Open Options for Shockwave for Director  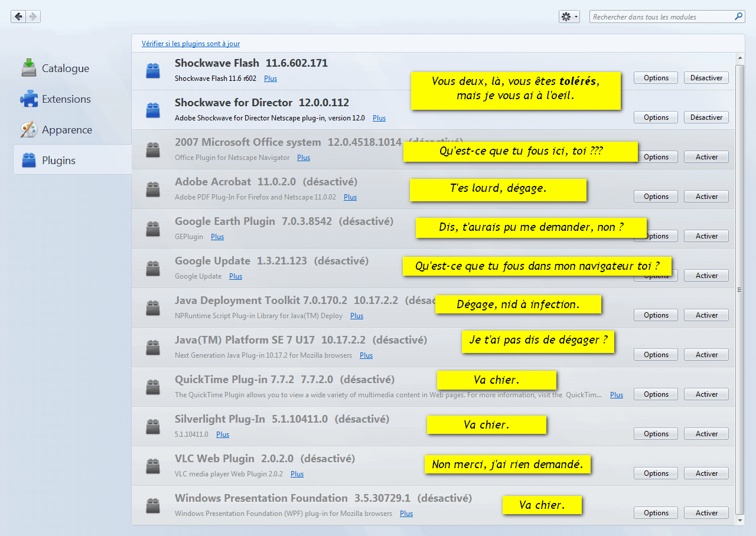click(656, 117)
